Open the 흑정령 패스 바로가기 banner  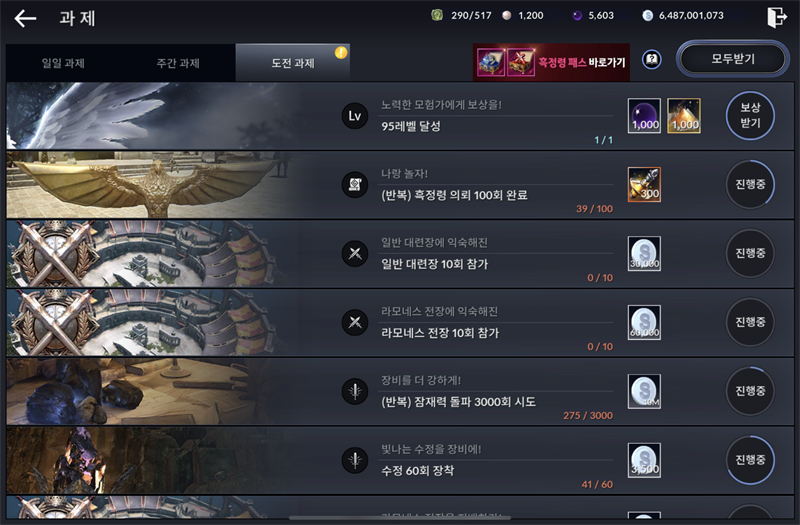tap(552, 62)
